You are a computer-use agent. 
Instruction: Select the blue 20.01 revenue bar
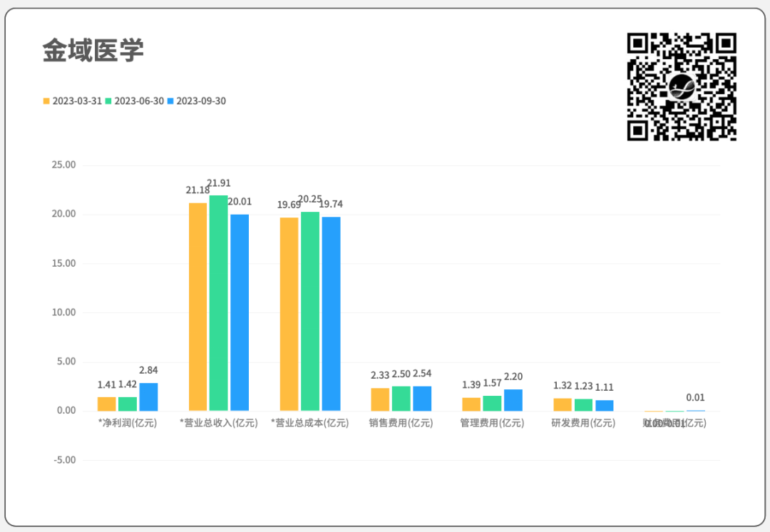pyautogui.click(x=240, y=312)
